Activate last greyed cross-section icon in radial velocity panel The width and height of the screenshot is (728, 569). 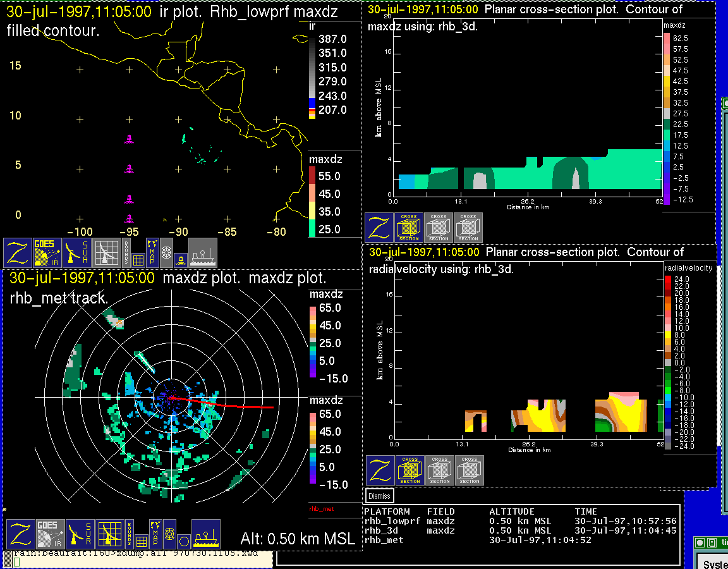coord(469,470)
